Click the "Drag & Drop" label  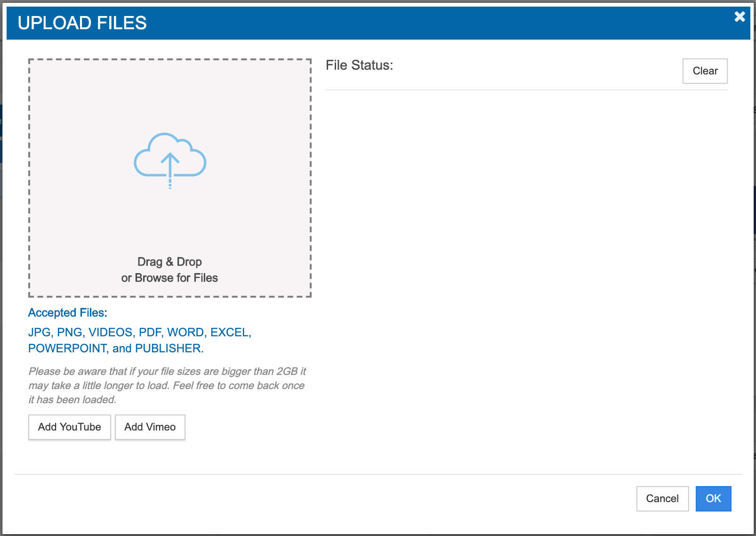[x=169, y=262]
